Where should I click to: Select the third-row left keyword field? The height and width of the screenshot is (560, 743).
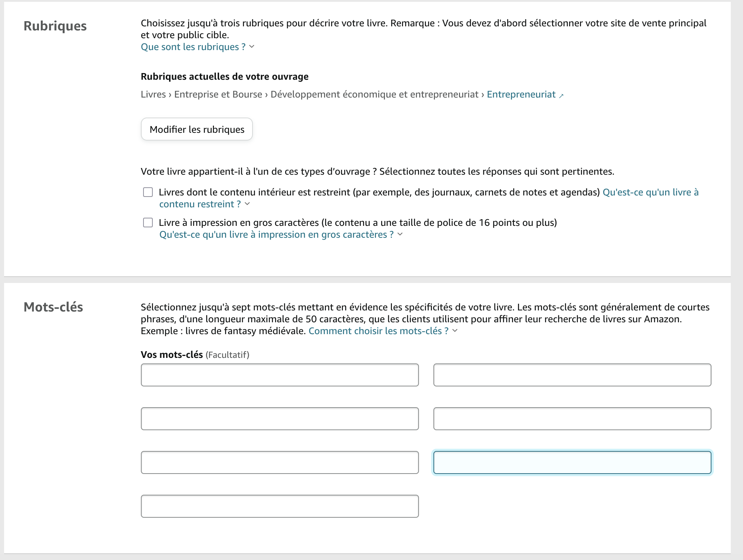(280, 462)
